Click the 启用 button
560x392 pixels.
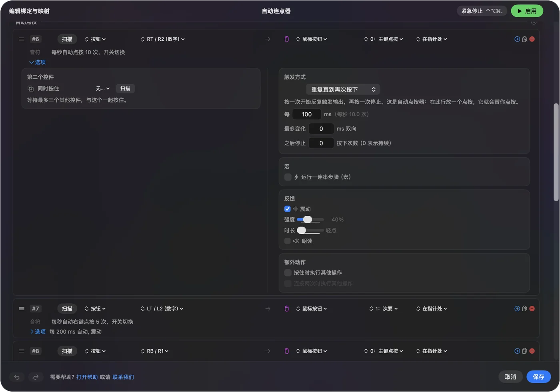[527, 11]
